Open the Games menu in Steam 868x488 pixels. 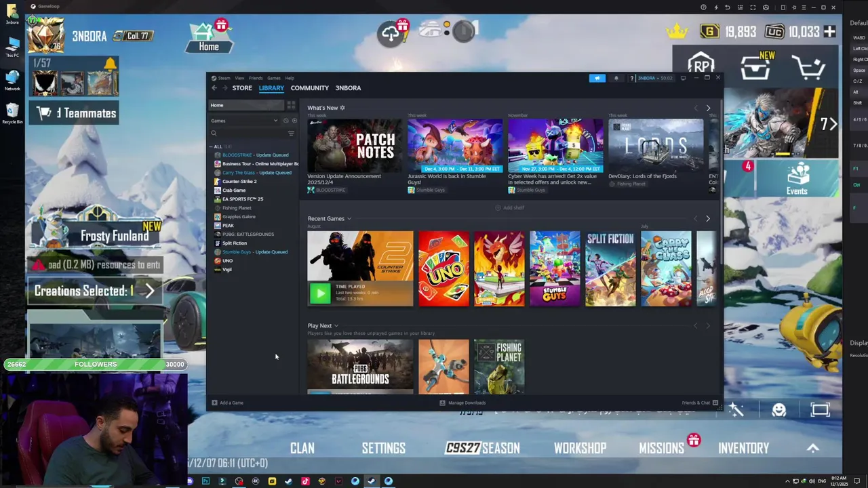click(x=273, y=78)
